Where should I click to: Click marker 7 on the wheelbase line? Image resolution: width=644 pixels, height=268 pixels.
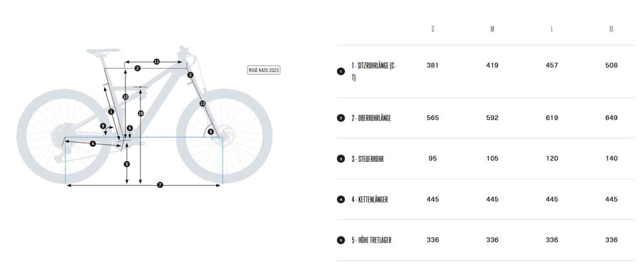[159, 185]
